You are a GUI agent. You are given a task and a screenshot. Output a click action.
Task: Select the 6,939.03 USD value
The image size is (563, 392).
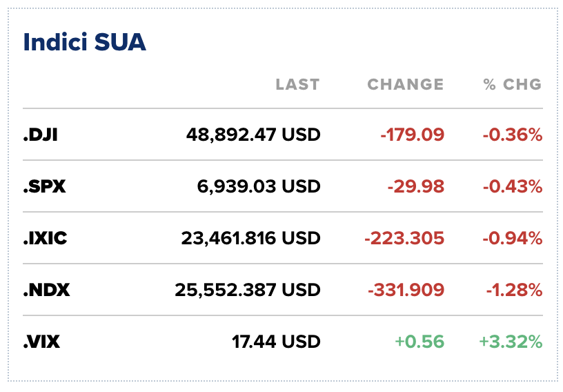pos(259,186)
